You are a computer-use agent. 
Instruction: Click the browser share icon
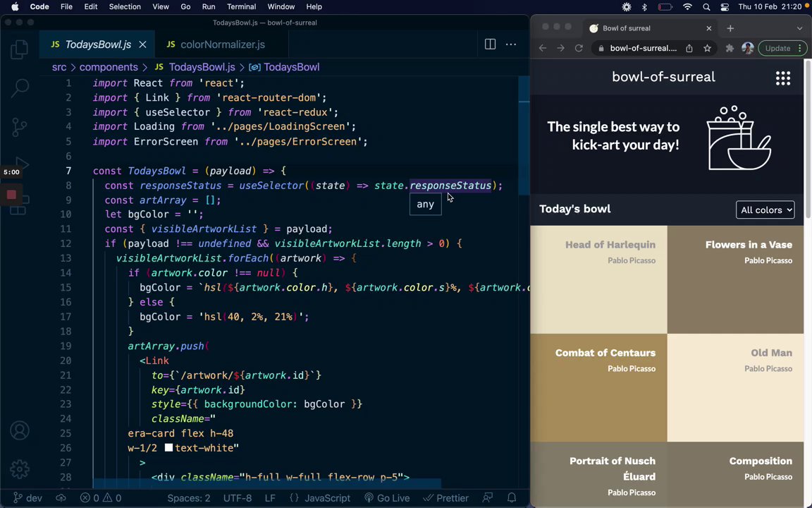pyautogui.click(x=689, y=48)
